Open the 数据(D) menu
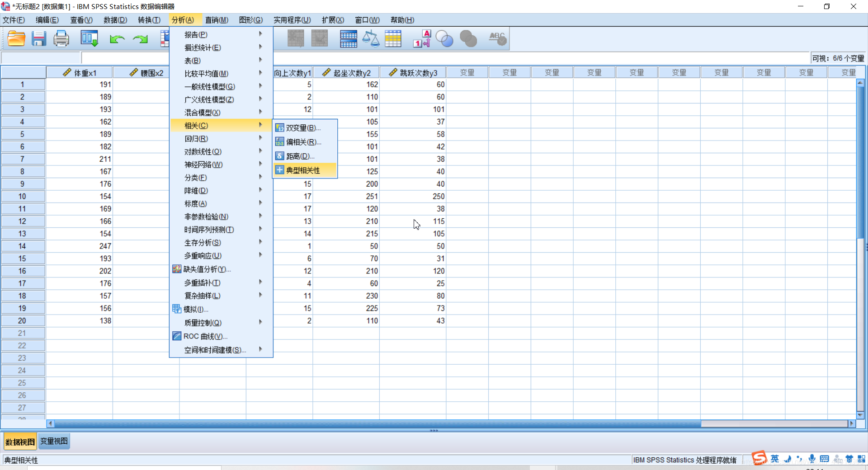Image resolution: width=868 pixels, height=470 pixels. 115,20
